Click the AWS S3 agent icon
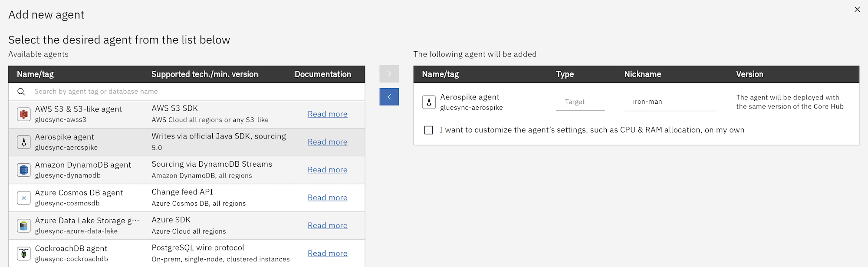 coord(23,114)
